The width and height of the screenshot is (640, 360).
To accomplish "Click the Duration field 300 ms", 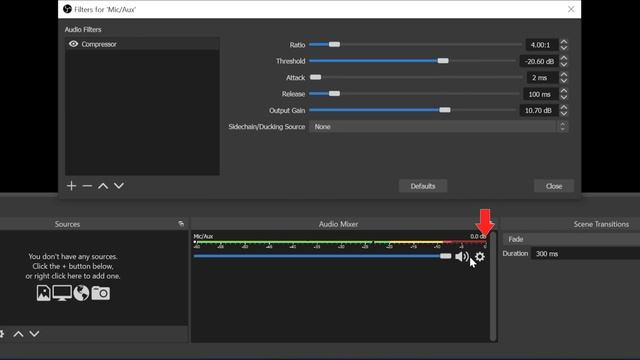I will (585, 253).
